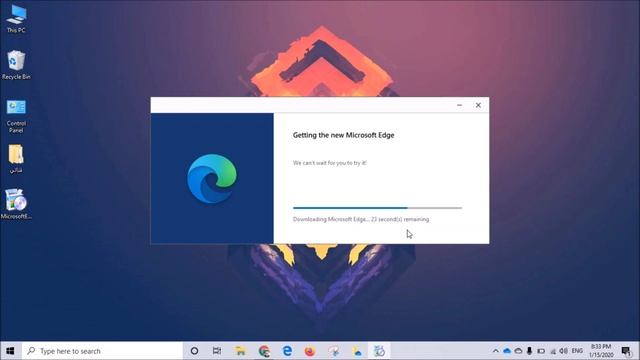Show hidden system tray icons

click(496, 351)
